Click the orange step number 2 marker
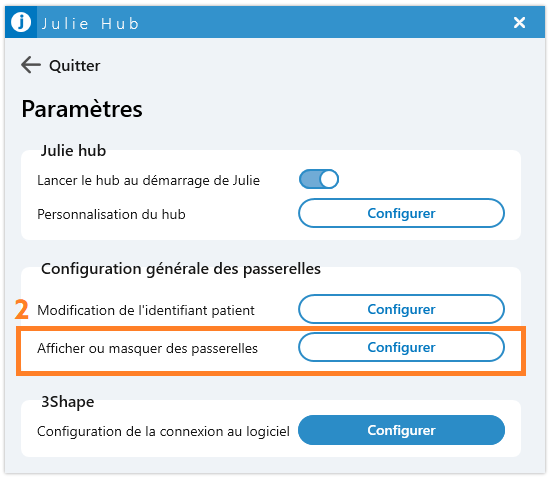 point(21,309)
